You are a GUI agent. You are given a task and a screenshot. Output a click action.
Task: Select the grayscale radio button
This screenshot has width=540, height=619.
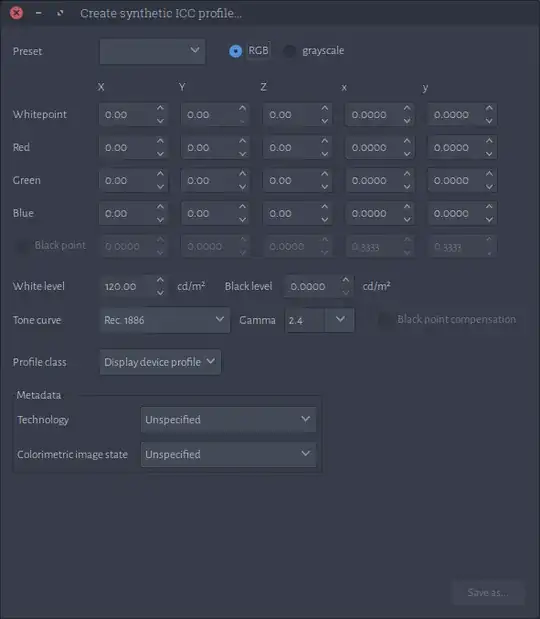point(289,51)
